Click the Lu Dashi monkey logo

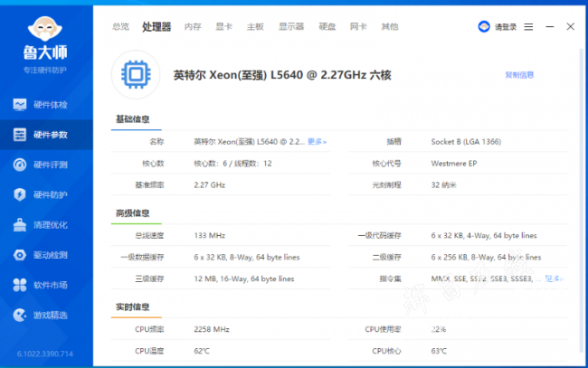(x=45, y=28)
